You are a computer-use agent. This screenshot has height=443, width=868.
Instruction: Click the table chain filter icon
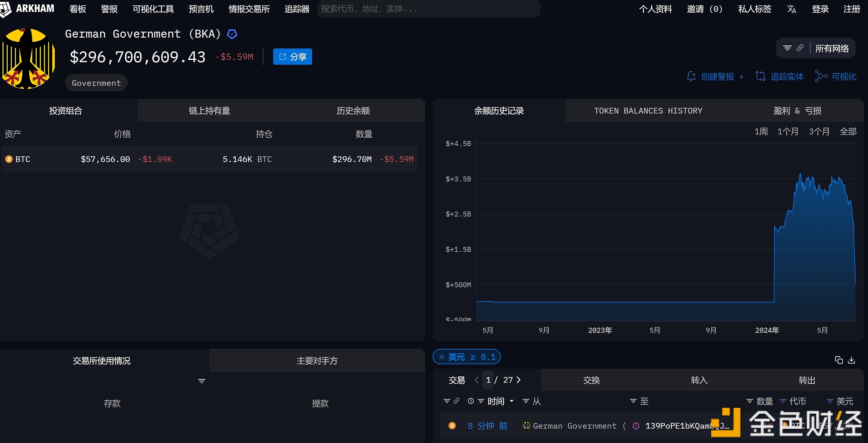pos(447,401)
